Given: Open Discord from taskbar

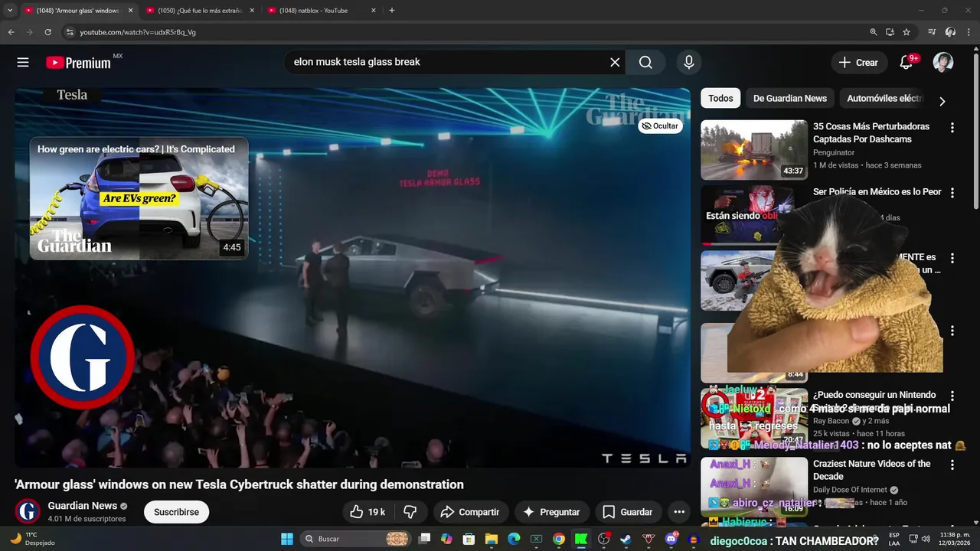Looking at the screenshot, I should [x=671, y=539].
